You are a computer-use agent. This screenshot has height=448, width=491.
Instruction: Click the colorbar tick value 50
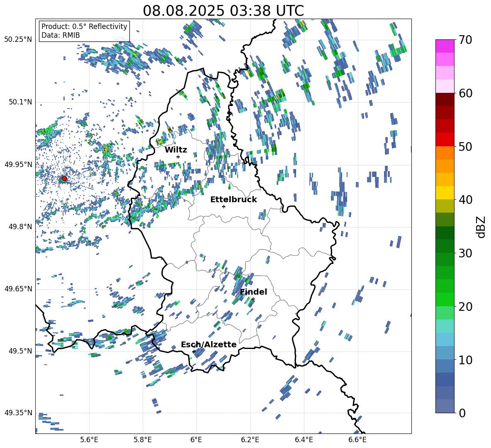(x=465, y=146)
